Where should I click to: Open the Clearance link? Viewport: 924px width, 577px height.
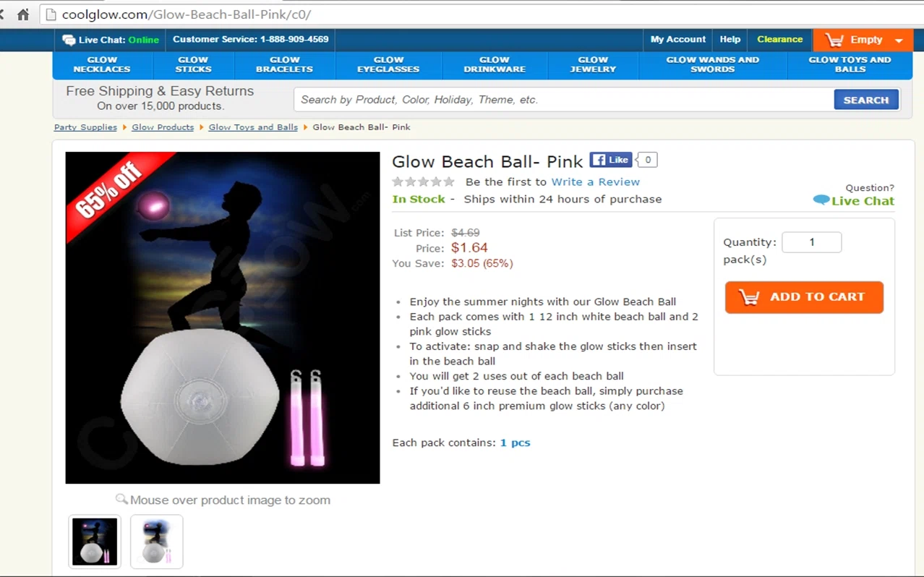779,40
